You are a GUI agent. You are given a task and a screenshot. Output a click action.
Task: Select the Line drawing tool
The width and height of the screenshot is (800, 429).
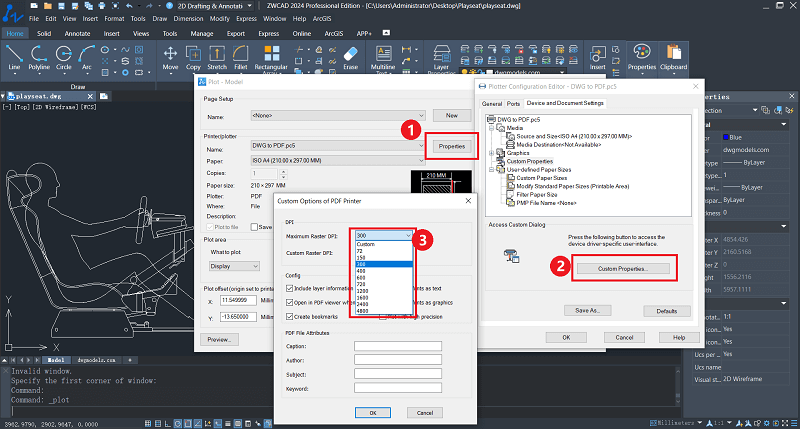14,53
